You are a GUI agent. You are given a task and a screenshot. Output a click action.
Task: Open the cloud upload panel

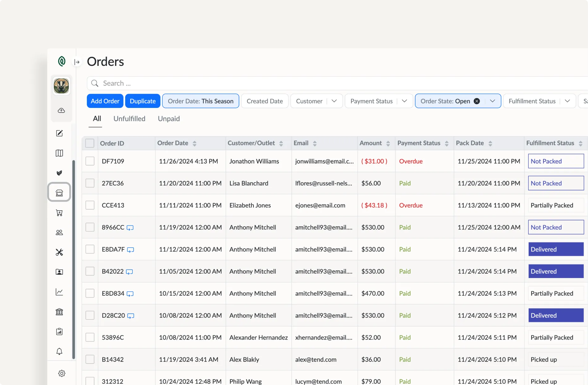click(x=62, y=110)
